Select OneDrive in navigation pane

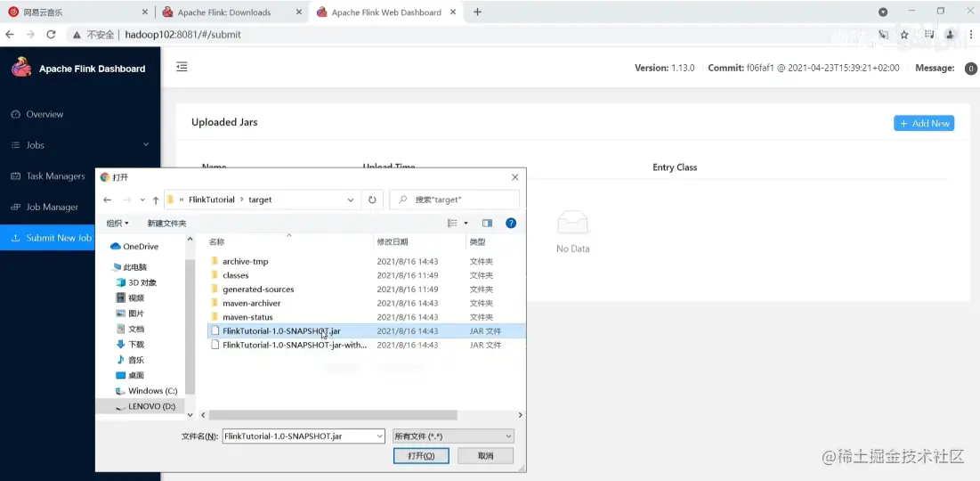(x=134, y=247)
